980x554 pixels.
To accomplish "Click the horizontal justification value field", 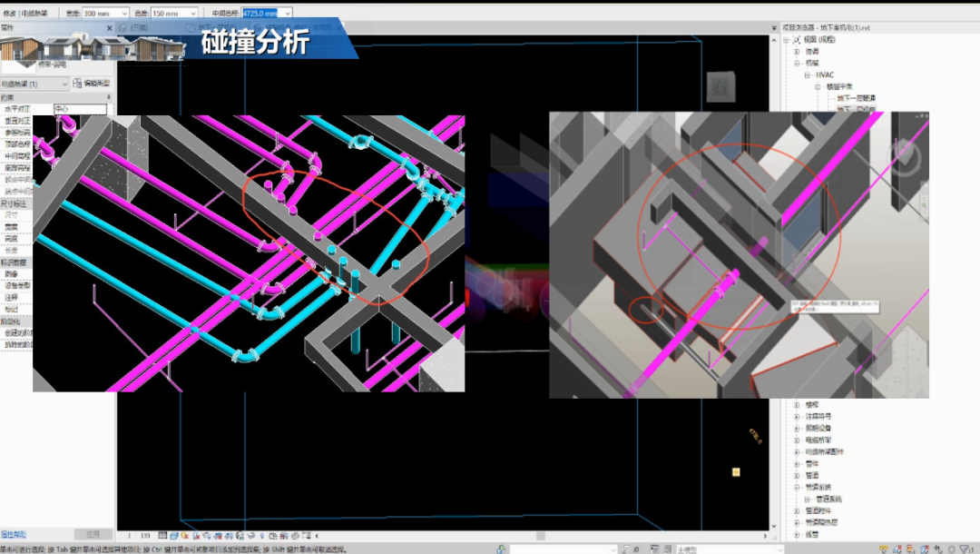I will tap(80, 109).
